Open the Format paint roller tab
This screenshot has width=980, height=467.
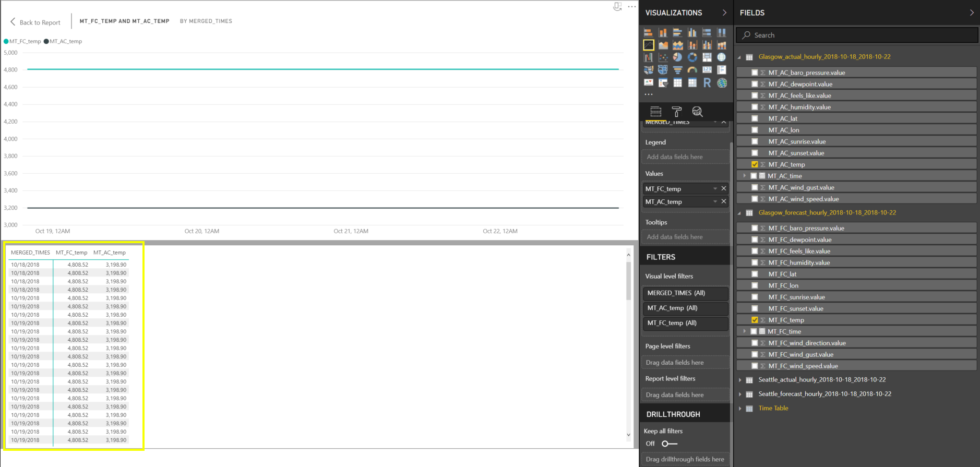(x=677, y=112)
